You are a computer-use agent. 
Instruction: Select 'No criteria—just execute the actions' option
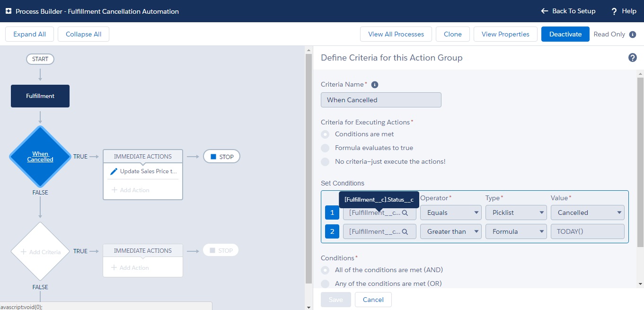coord(325,162)
